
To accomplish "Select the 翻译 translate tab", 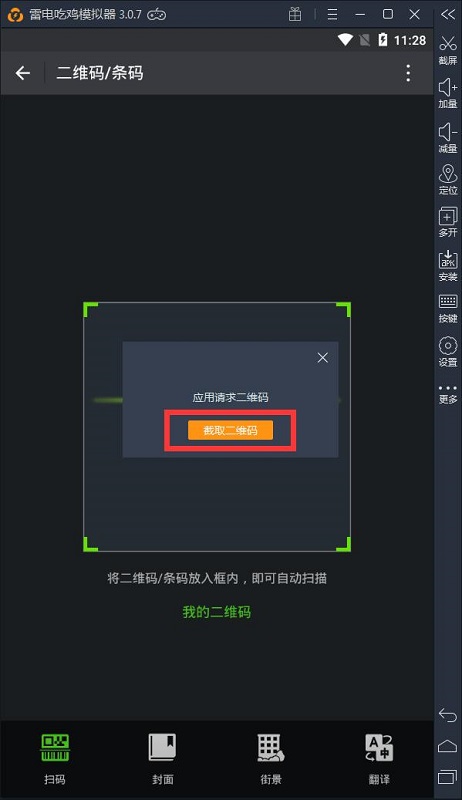I will [379, 759].
